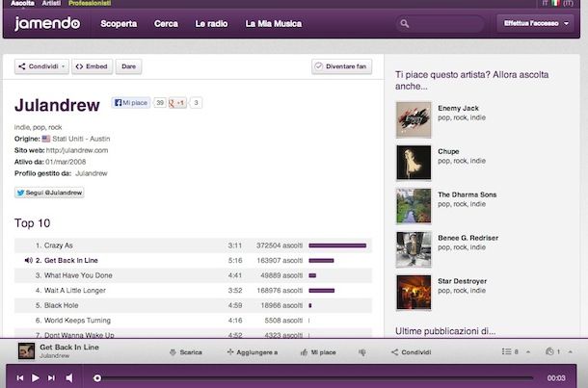Click the Chupe cover thumbnail

[x=414, y=163]
